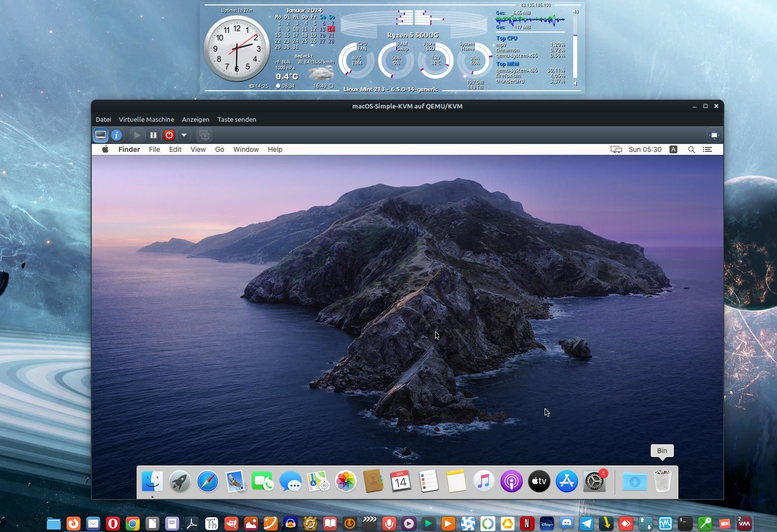Screen dimensions: 777x532
Task: Open FaceTime in the Dock
Action: [262, 481]
